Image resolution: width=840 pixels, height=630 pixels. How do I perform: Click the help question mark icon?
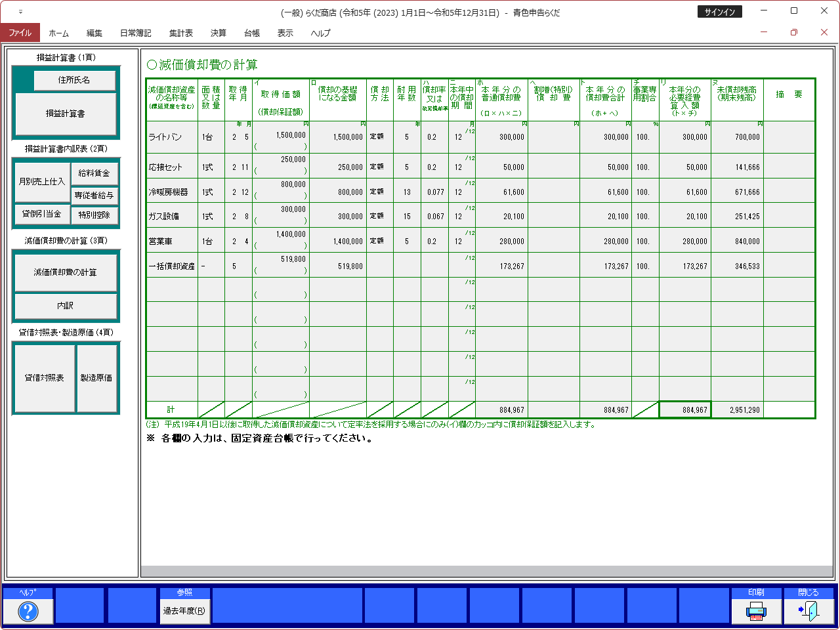click(28, 611)
